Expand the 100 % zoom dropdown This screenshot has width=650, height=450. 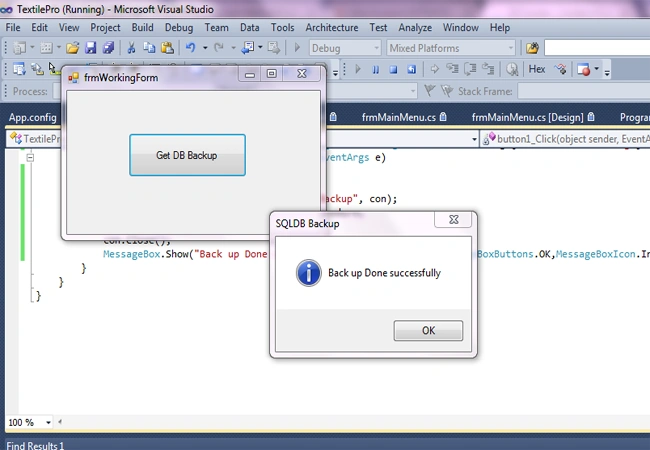[x=48, y=423]
